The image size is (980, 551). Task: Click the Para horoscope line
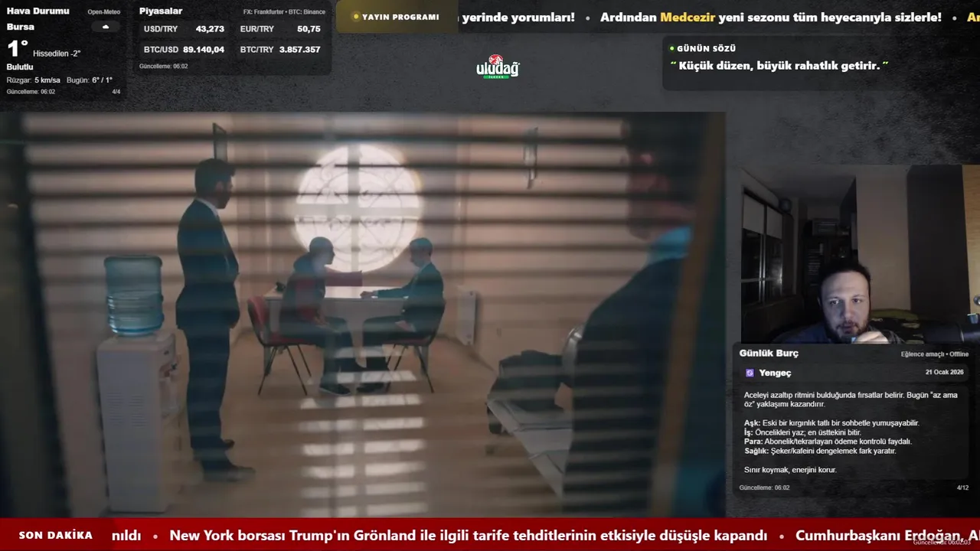(x=828, y=442)
